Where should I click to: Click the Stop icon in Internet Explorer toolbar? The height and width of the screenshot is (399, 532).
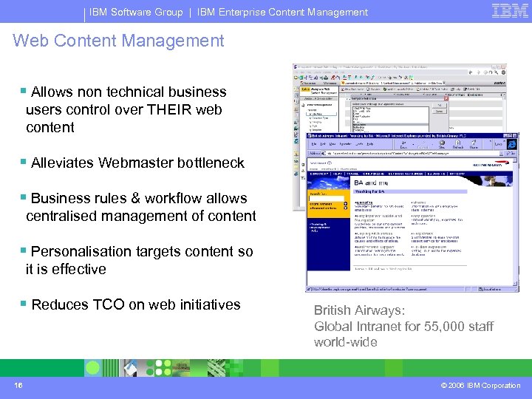(x=442, y=145)
